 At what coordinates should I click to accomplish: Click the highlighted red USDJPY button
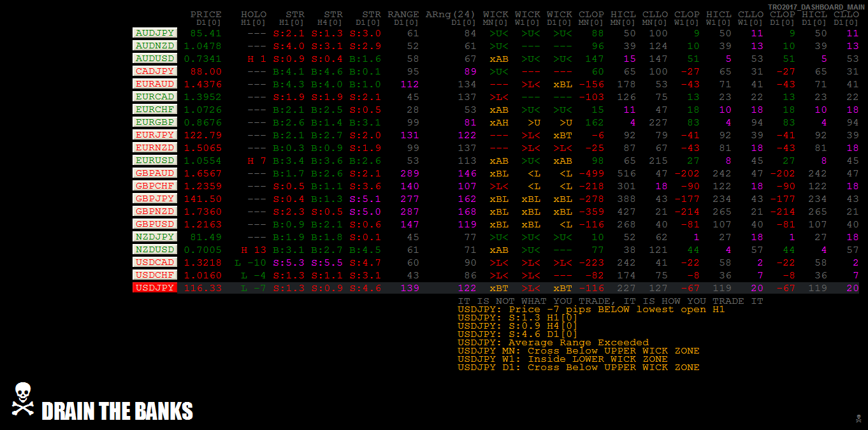point(155,288)
